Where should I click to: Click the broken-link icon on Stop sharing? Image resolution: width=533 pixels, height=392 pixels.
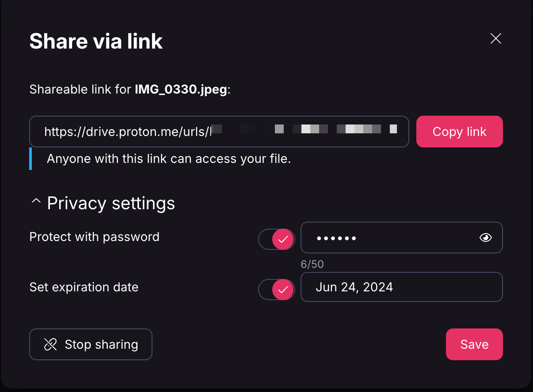[x=51, y=344]
